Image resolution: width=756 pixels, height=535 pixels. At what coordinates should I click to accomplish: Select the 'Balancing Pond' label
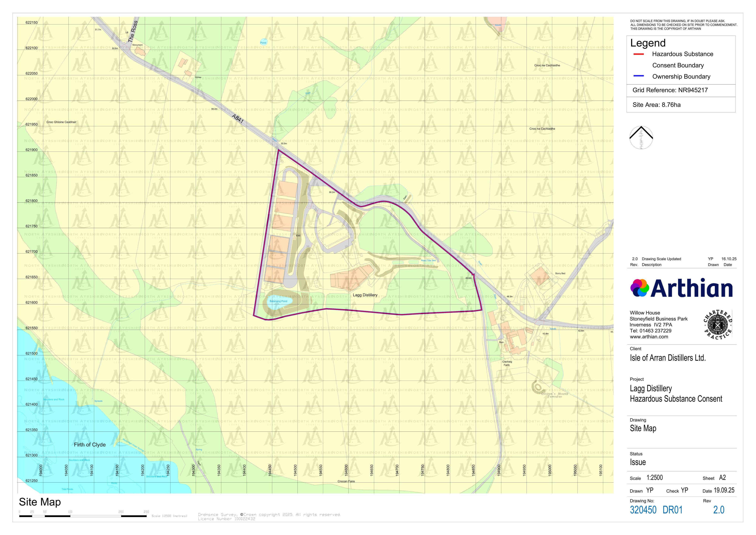(x=279, y=301)
